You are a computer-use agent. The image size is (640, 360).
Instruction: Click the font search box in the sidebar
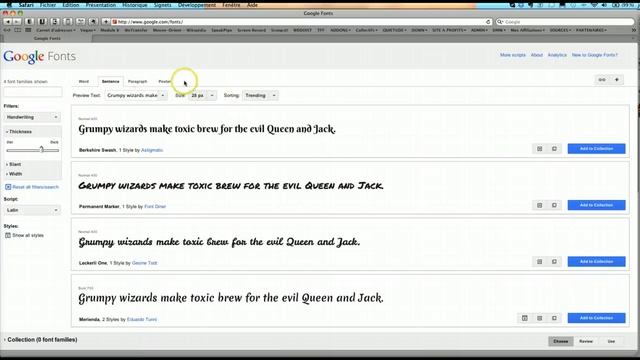pyautogui.click(x=33, y=92)
